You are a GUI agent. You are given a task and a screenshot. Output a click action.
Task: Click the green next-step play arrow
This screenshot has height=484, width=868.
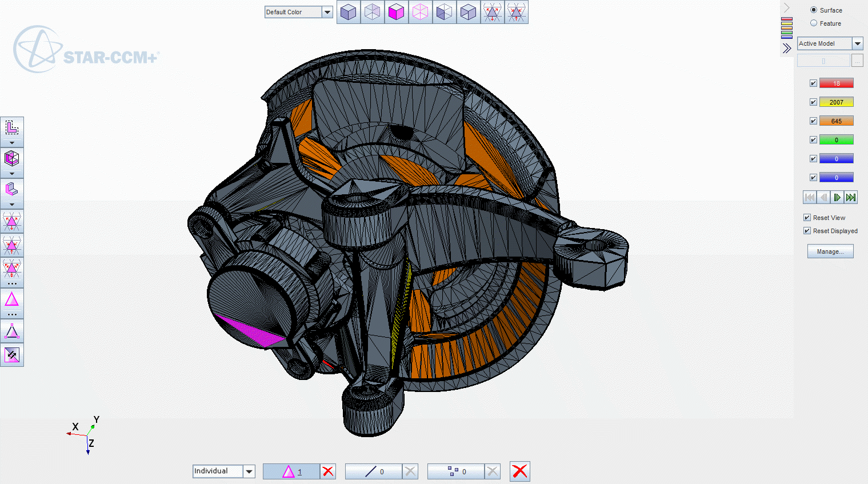pyautogui.click(x=837, y=198)
